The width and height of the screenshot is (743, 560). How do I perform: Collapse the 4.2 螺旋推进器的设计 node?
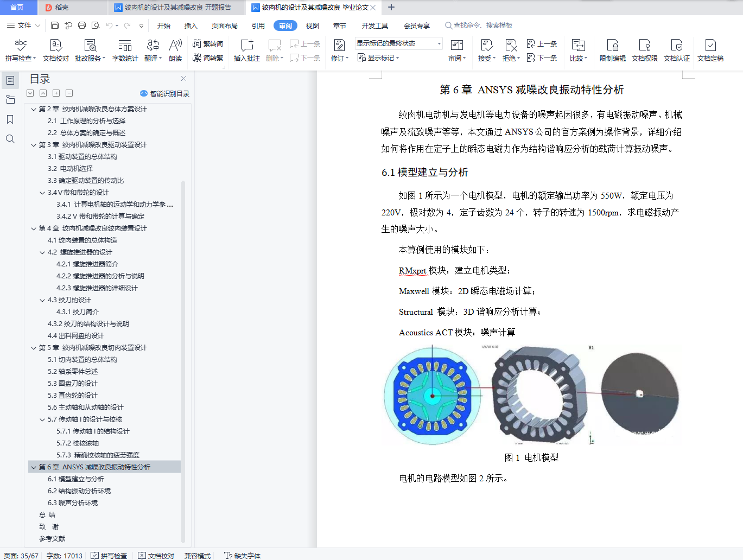tap(42, 252)
